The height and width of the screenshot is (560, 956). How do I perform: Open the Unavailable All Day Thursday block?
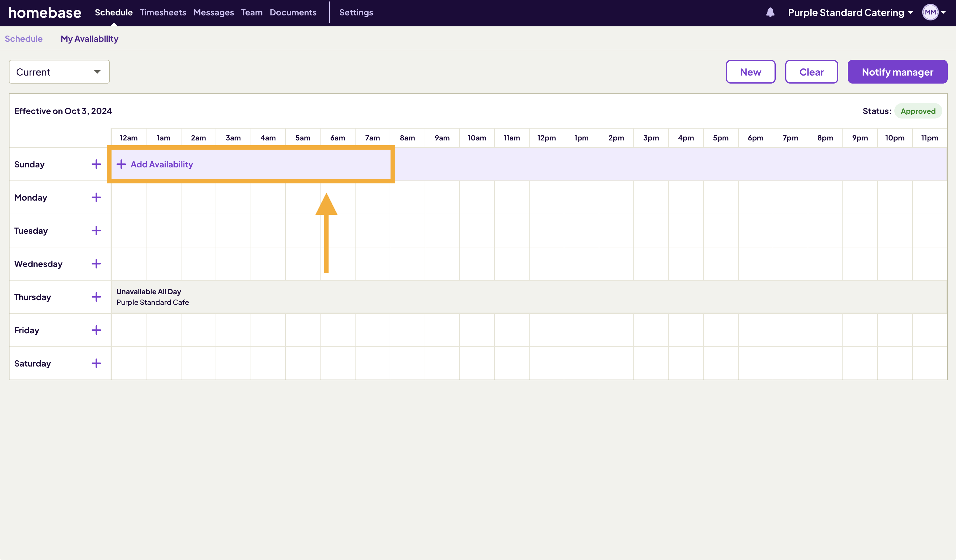coord(529,297)
